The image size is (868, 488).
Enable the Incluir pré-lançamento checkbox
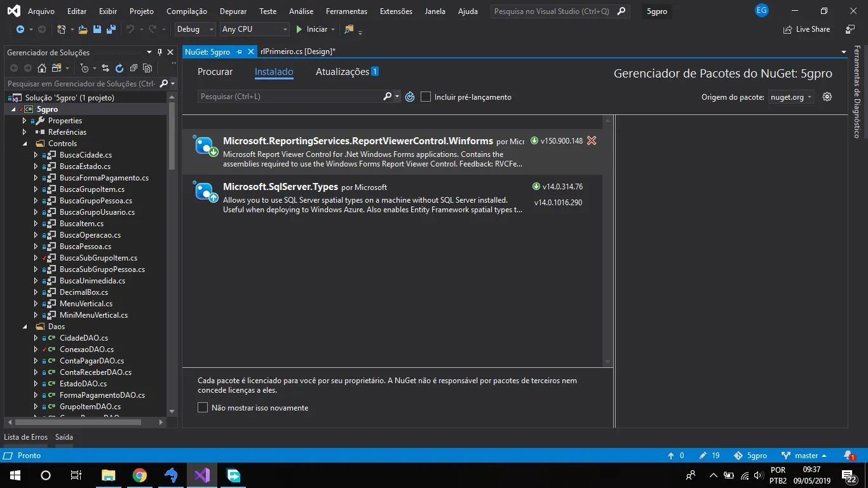[426, 97]
